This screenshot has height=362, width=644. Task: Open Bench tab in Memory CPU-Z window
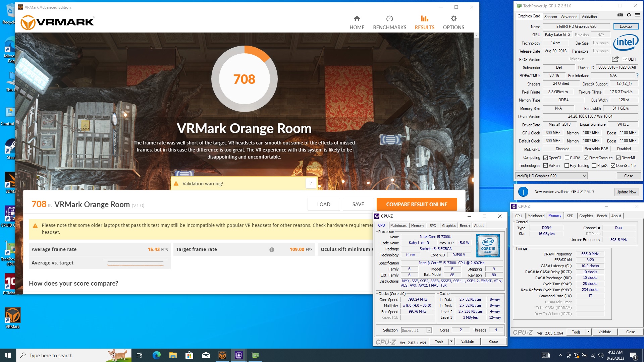(x=602, y=216)
